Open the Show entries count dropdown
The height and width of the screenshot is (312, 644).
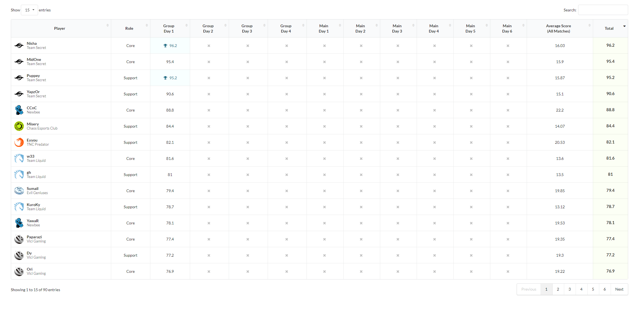tap(29, 10)
